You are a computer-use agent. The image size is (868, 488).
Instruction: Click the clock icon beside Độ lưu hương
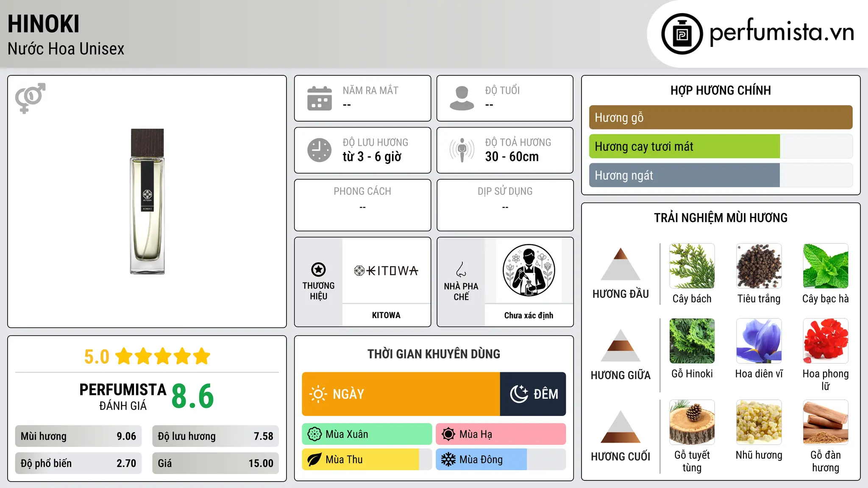point(320,150)
